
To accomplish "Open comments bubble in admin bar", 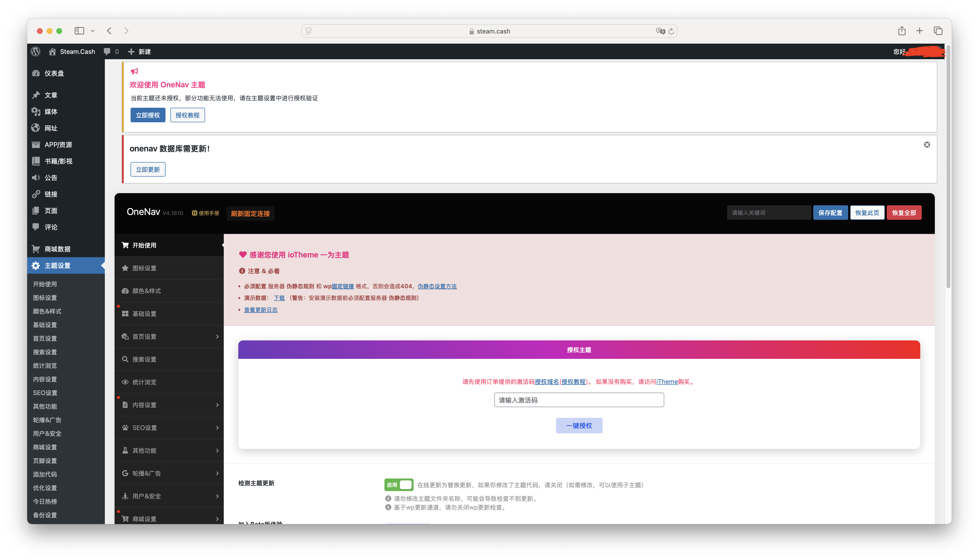I will tap(107, 51).
